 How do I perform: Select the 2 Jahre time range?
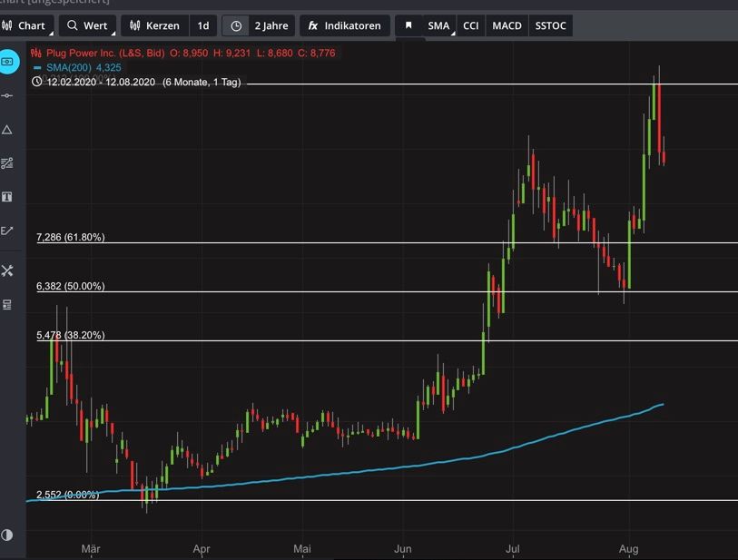point(260,25)
